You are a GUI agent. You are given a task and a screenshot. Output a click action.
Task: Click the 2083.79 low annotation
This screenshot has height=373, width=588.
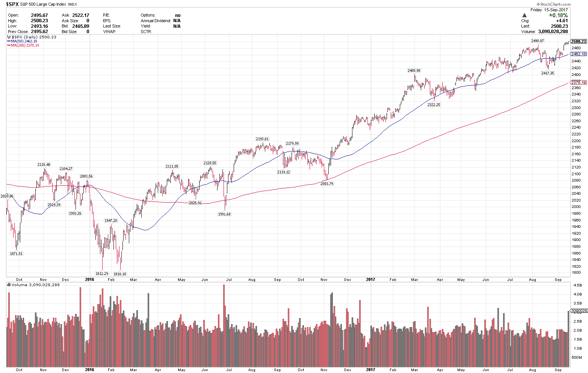327,184
